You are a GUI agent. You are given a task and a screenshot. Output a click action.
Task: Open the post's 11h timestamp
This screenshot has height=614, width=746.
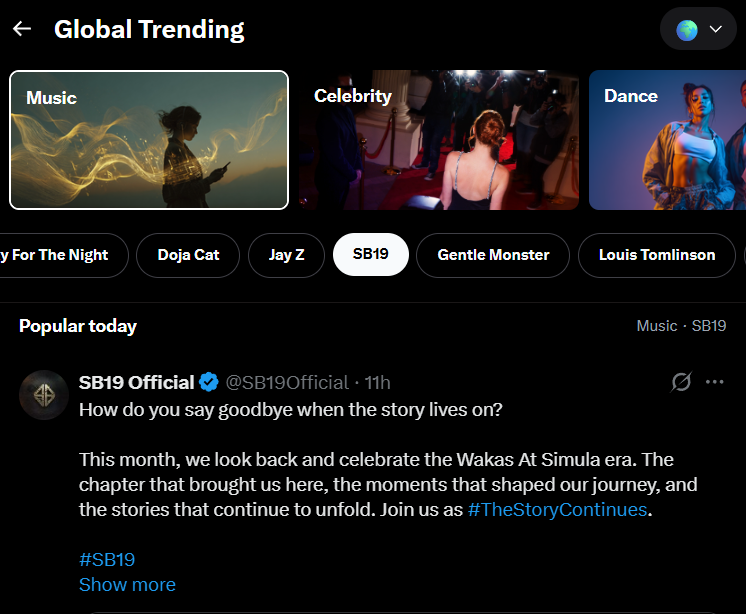pyautogui.click(x=377, y=382)
